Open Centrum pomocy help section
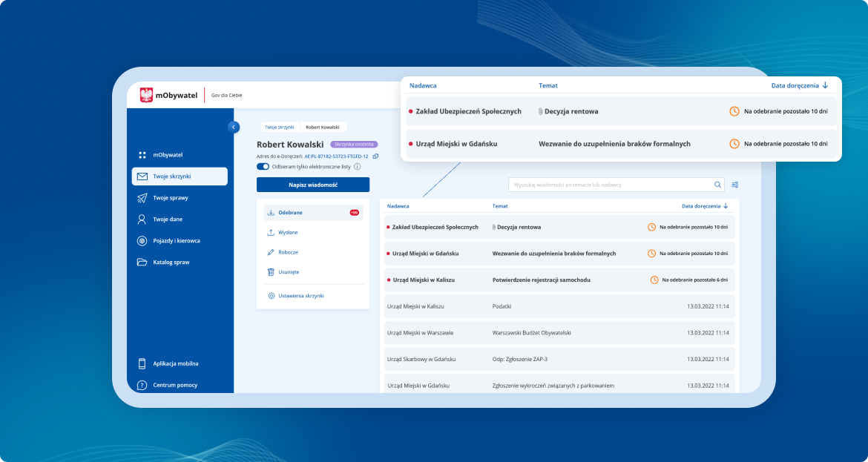Image resolution: width=868 pixels, height=462 pixels. pyautogui.click(x=175, y=385)
